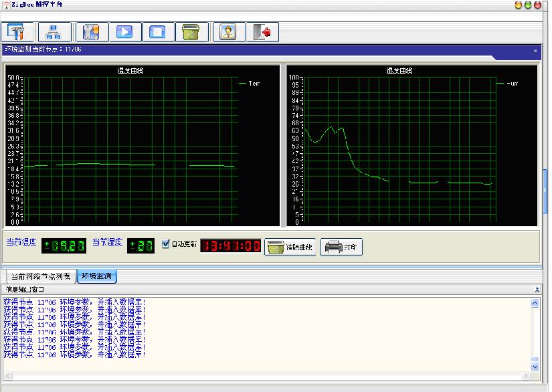
Task: Click the node configuration toolbar icon
Action: click(x=90, y=31)
